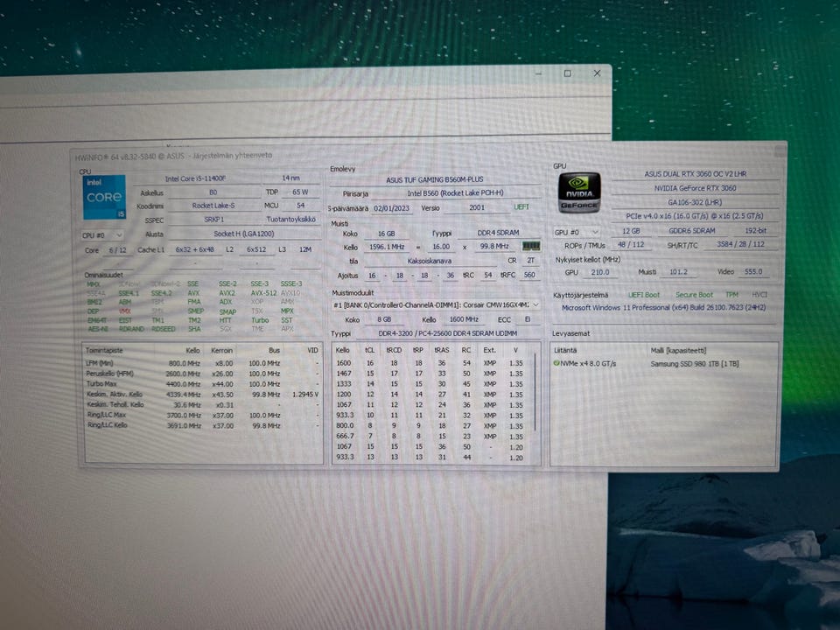The image size is (840, 630).
Task: Click the red VMX feature flag
Action: point(125,311)
